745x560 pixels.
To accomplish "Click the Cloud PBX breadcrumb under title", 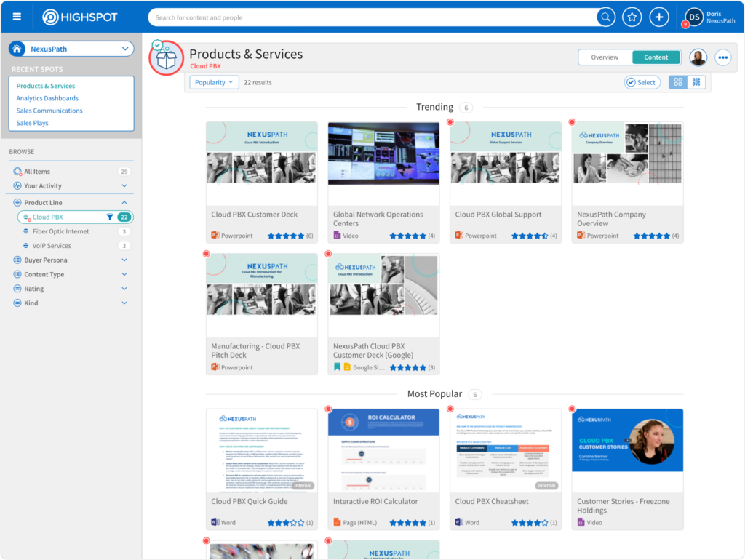I will click(x=205, y=66).
